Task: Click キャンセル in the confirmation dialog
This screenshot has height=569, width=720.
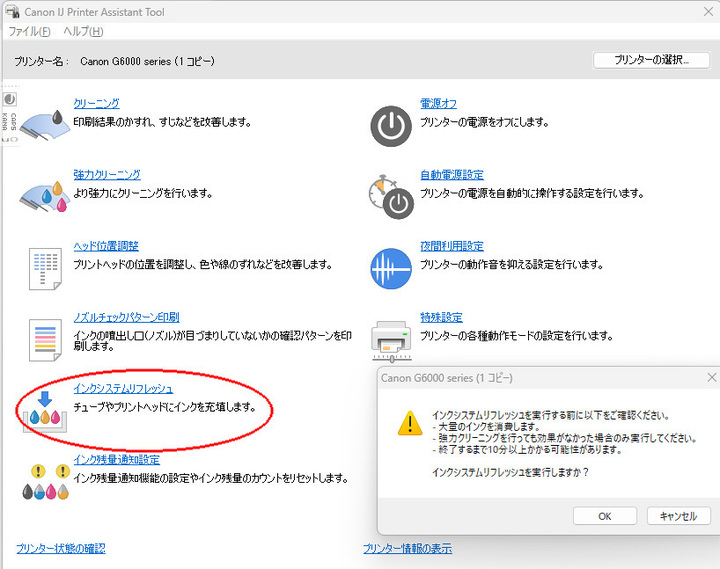Action: coord(678,516)
